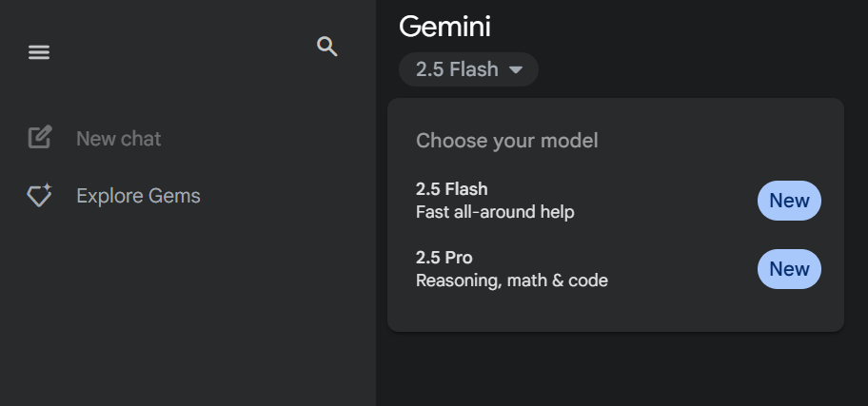Click the Gemini title heading
This screenshot has width=868, height=406.
coord(444,26)
